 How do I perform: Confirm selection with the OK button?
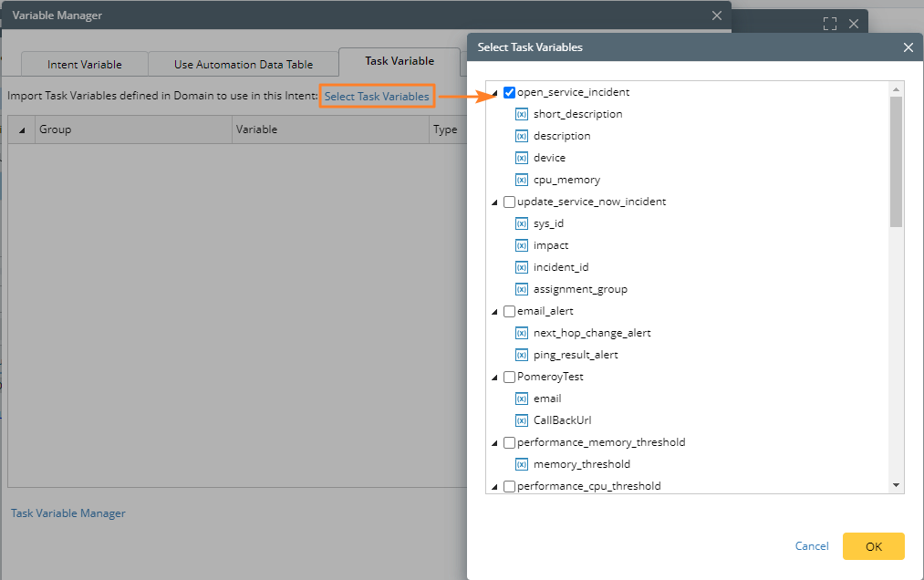click(873, 546)
